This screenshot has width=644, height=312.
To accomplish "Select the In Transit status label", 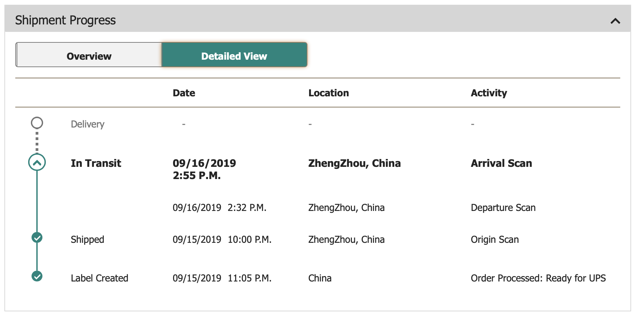I will [96, 163].
